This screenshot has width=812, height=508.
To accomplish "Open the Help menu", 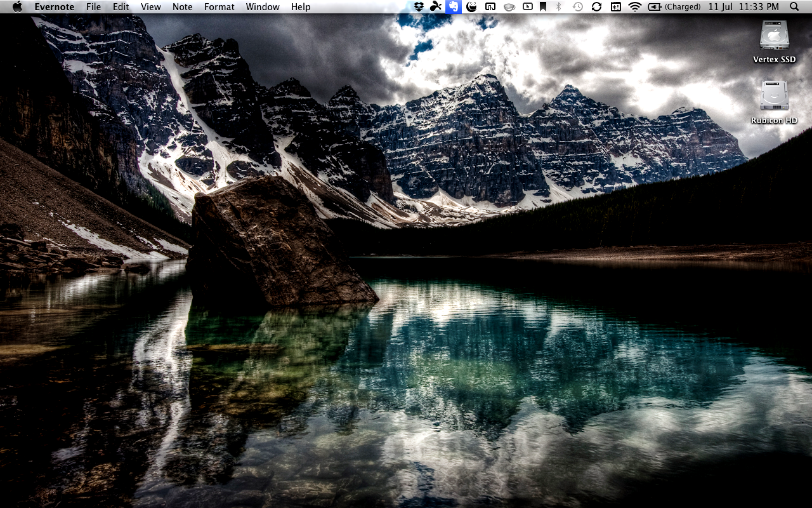I will [x=301, y=6].
